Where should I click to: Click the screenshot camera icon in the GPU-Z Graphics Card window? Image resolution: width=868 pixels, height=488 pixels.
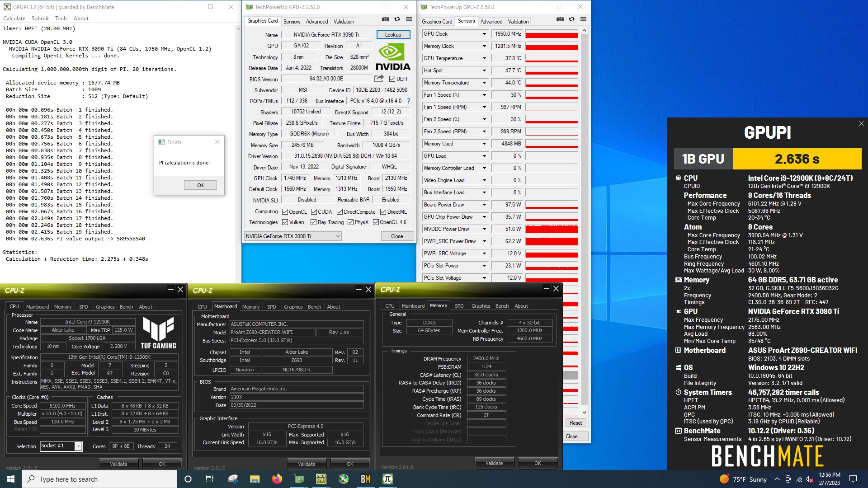click(385, 19)
